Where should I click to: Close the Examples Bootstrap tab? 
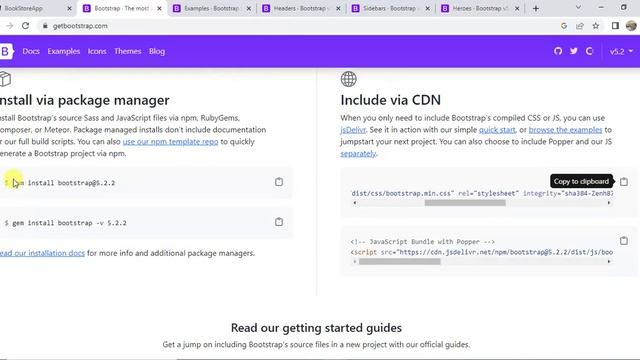249,8
